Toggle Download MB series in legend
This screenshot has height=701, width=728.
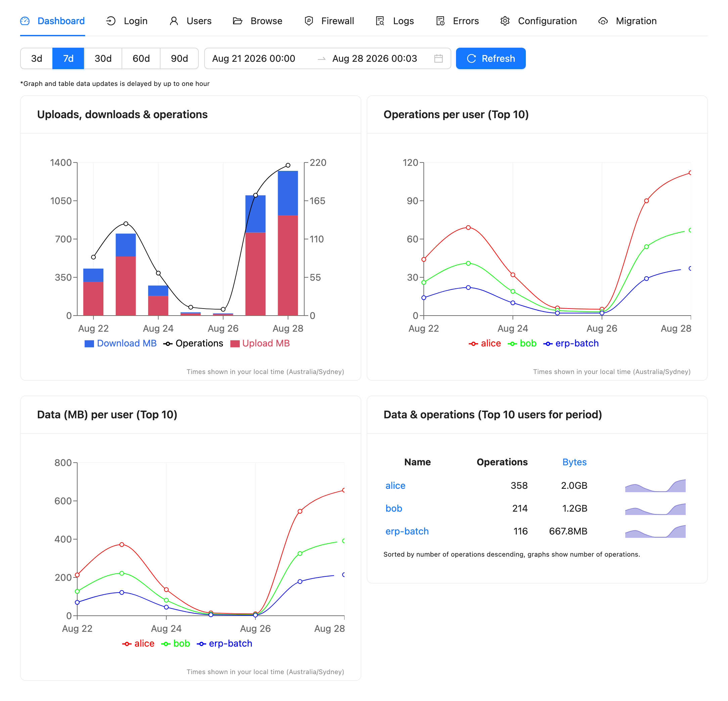coord(121,343)
